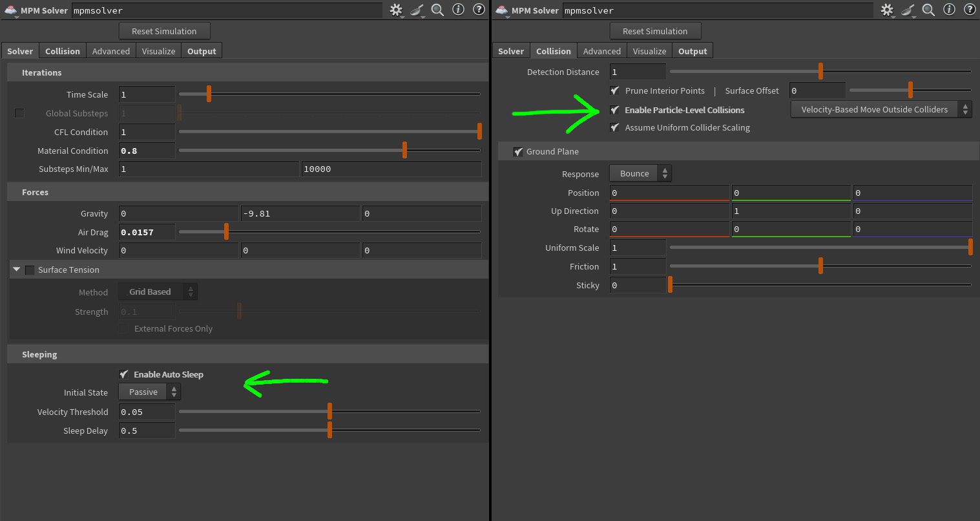Open the Visualize tab on right panel

(649, 50)
